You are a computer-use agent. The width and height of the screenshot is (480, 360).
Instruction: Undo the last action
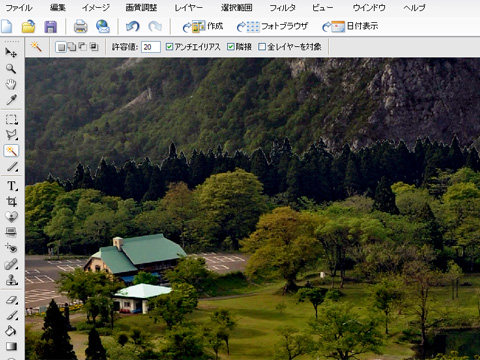point(132,26)
